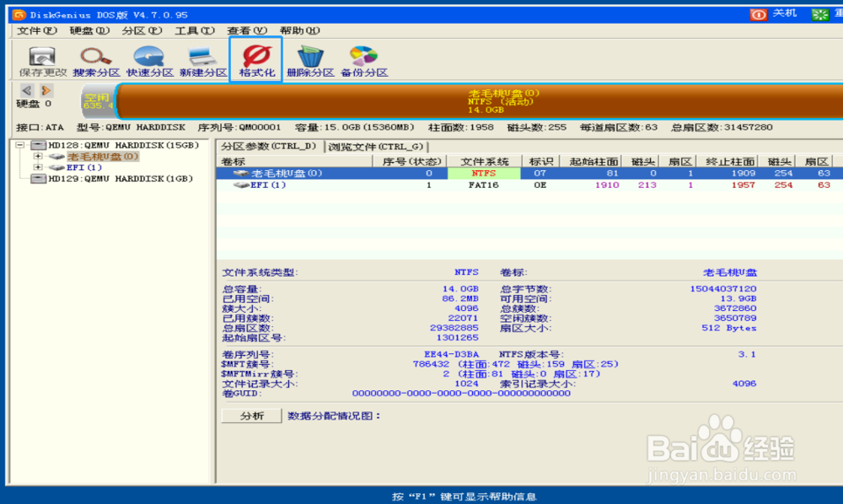Expand the EFI(1) tree node
This screenshot has width=843, height=504.
pyautogui.click(x=38, y=168)
